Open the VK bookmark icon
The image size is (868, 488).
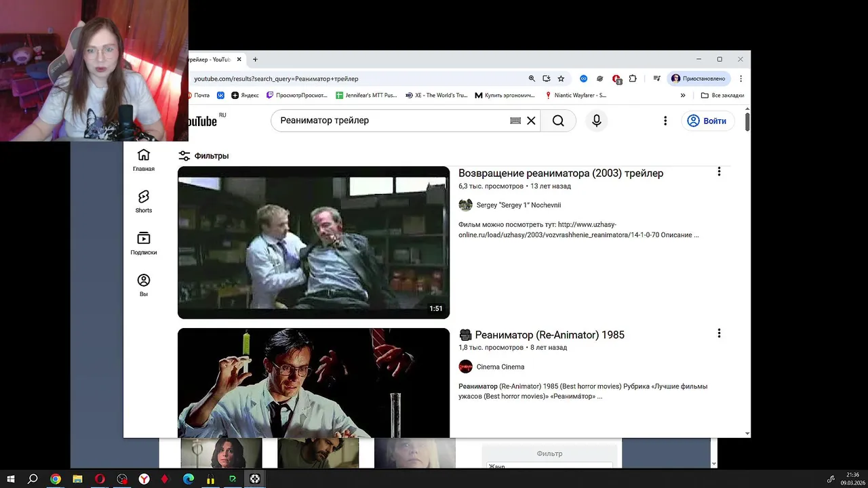220,96
